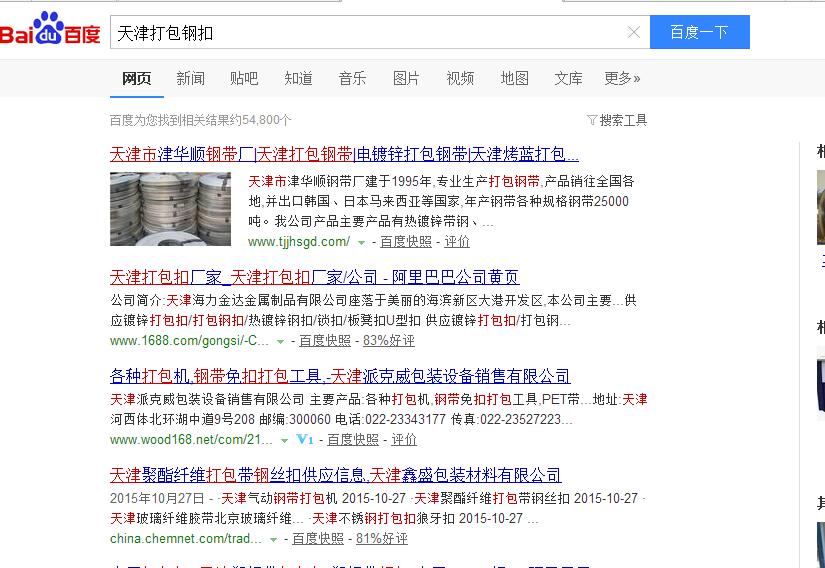The width and height of the screenshot is (825, 568).
Task: Open the 更多» more categories menu
Action: (622, 78)
